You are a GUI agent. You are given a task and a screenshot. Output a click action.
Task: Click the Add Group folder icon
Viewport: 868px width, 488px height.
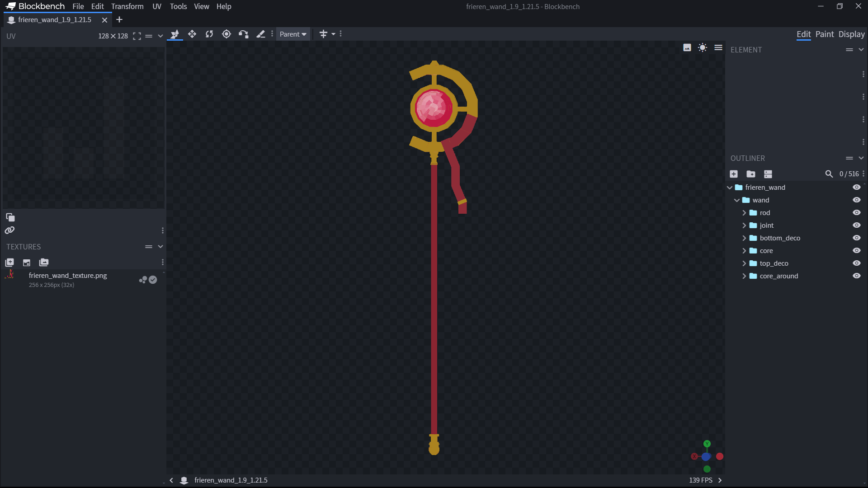coord(751,174)
